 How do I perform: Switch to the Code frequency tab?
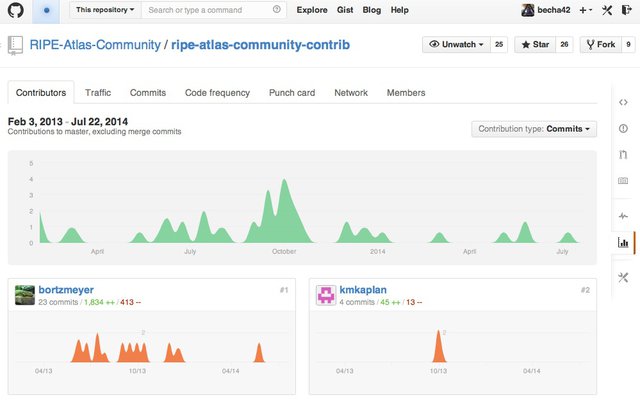tap(217, 93)
